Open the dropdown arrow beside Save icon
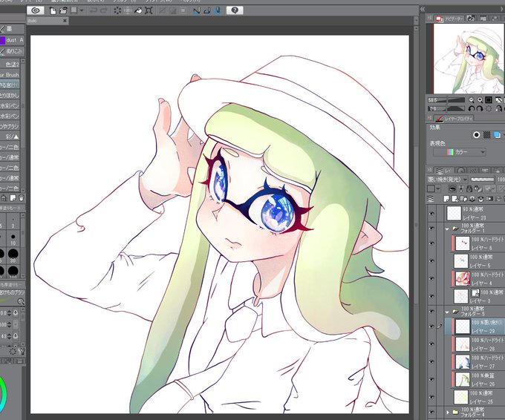This screenshot has height=420, width=505. pyautogui.click(x=82, y=10)
